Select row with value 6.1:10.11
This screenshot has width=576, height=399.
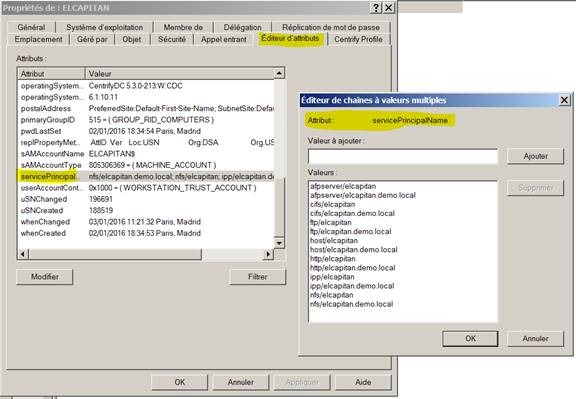tap(145, 97)
